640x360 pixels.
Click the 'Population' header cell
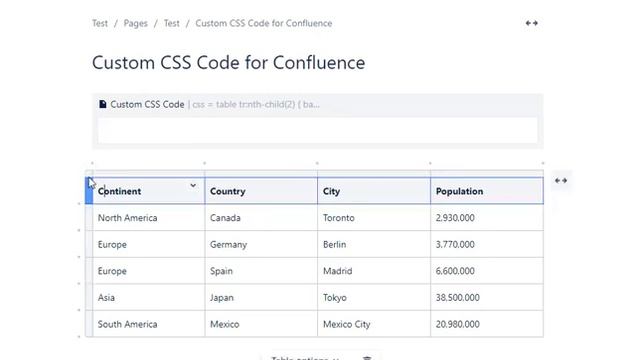487,191
